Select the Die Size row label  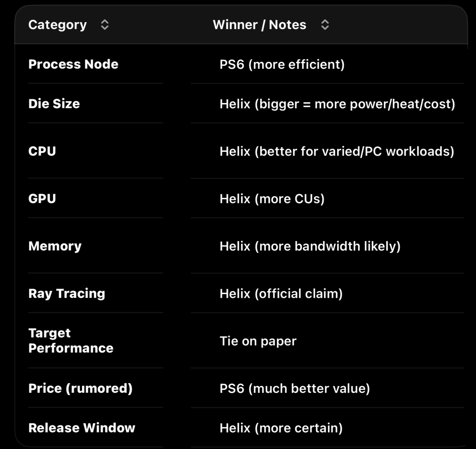pyautogui.click(x=54, y=104)
